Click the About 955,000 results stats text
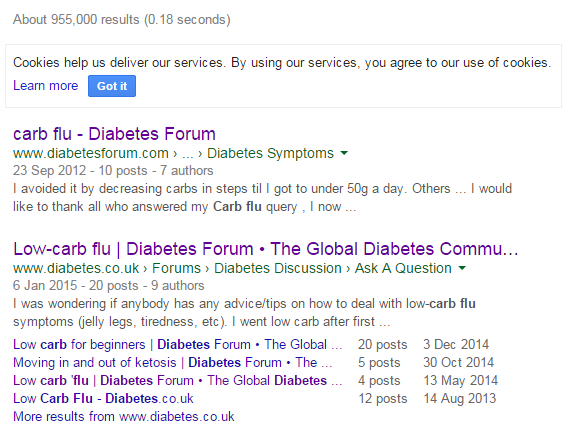Viewport: 568px width, 431px height. click(122, 20)
